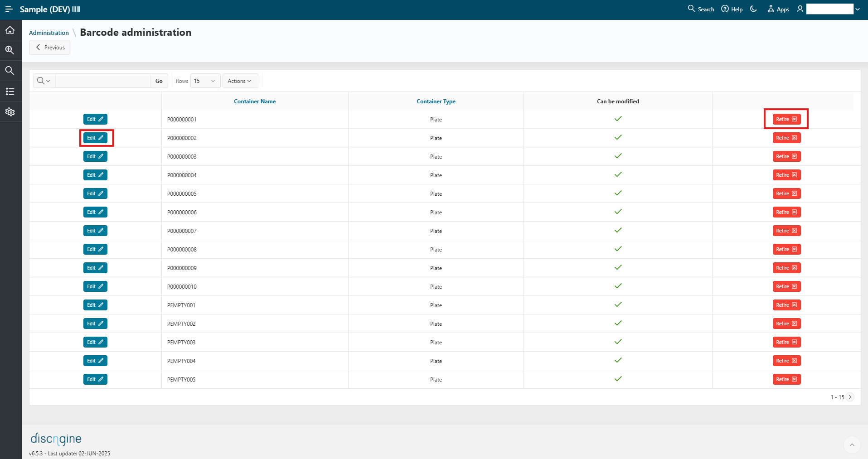Viewport: 868px width, 459px height.
Task: Retire container PEMPTY003
Action: click(x=786, y=342)
